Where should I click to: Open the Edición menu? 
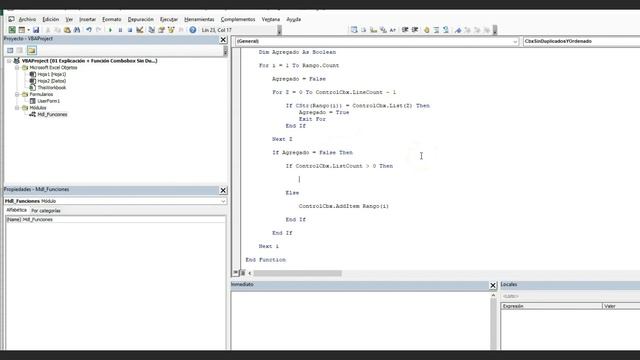(51, 19)
